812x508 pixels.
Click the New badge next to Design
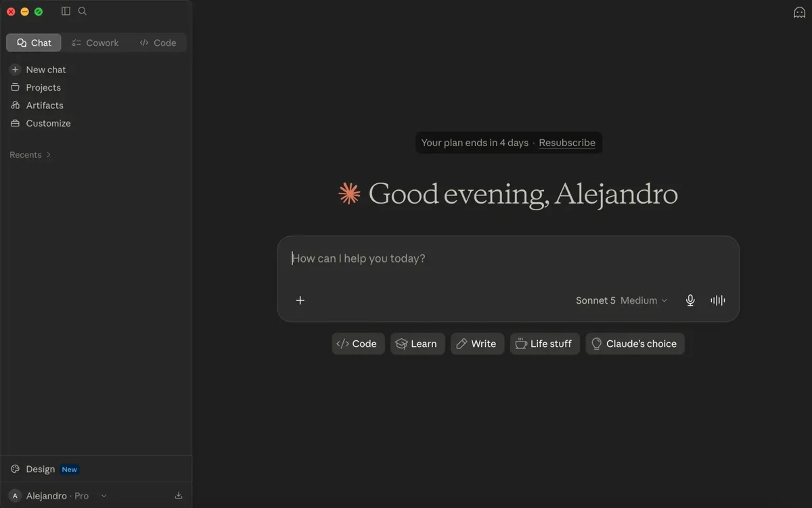(70, 469)
